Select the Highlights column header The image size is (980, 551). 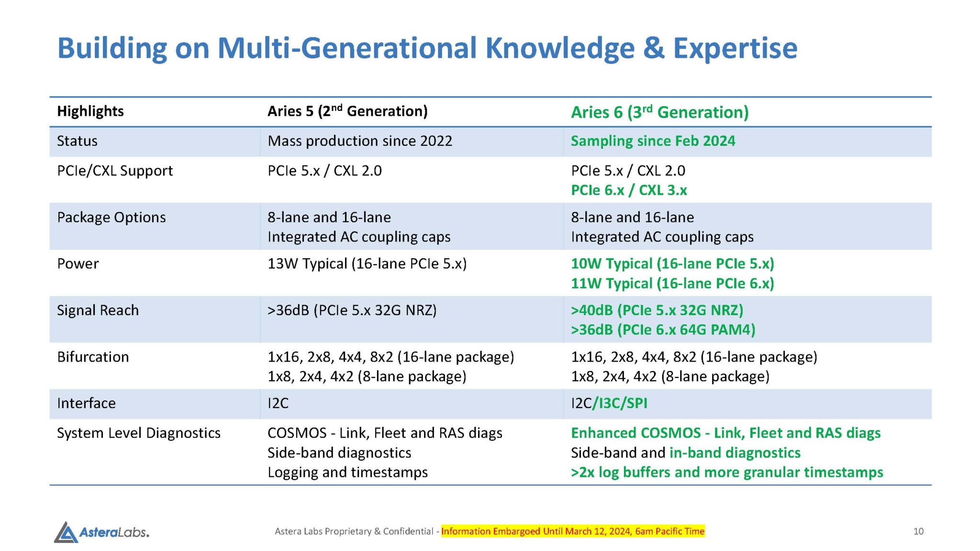coord(90,111)
